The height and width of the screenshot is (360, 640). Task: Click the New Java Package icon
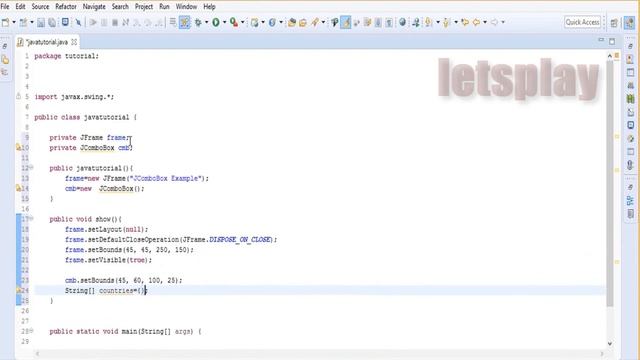coord(254,22)
